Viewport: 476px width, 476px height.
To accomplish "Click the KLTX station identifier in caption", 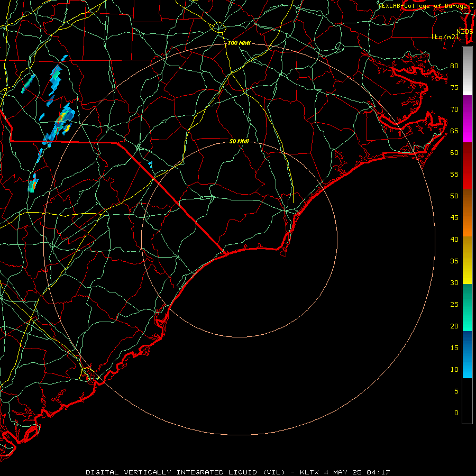I will pos(309,472).
